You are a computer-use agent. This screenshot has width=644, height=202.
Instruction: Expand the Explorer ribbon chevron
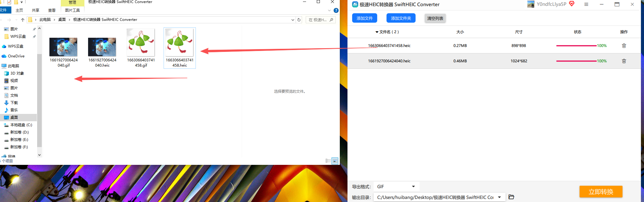click(329, 10)
